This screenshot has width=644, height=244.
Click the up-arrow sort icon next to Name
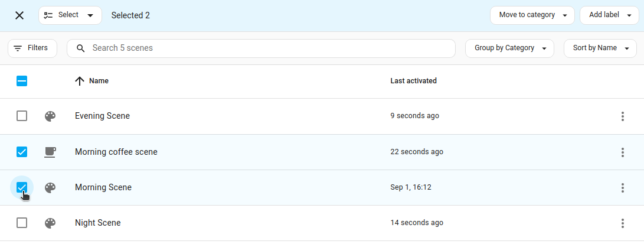80,81
